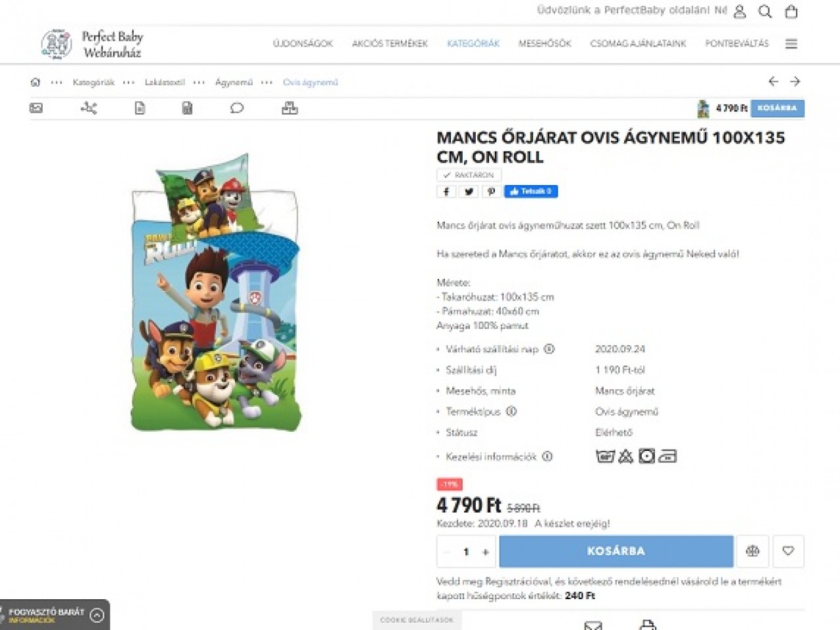Image resolution: width=840 pixels, height=630 pixels.
Task: Open the shopping bag cart icon
Action: pos(791,11)
